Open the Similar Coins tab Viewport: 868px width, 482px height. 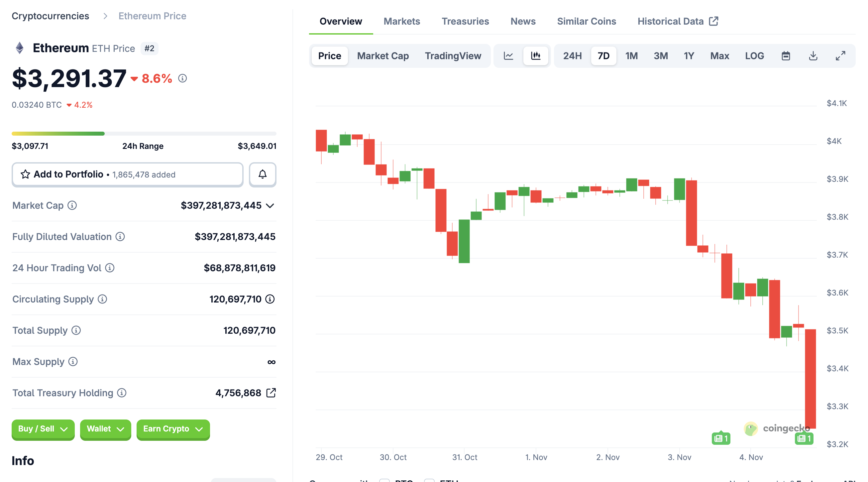click(586, 21)
